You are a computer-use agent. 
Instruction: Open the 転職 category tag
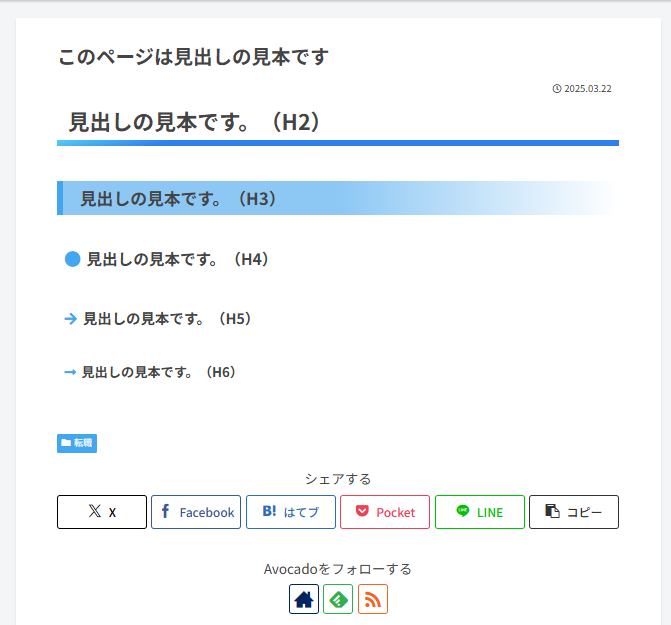click(77, 443)
